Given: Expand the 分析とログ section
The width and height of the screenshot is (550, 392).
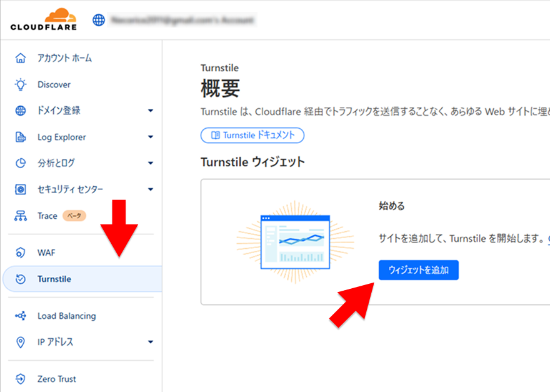Looking at the screenshot, I should coord(150,163).
